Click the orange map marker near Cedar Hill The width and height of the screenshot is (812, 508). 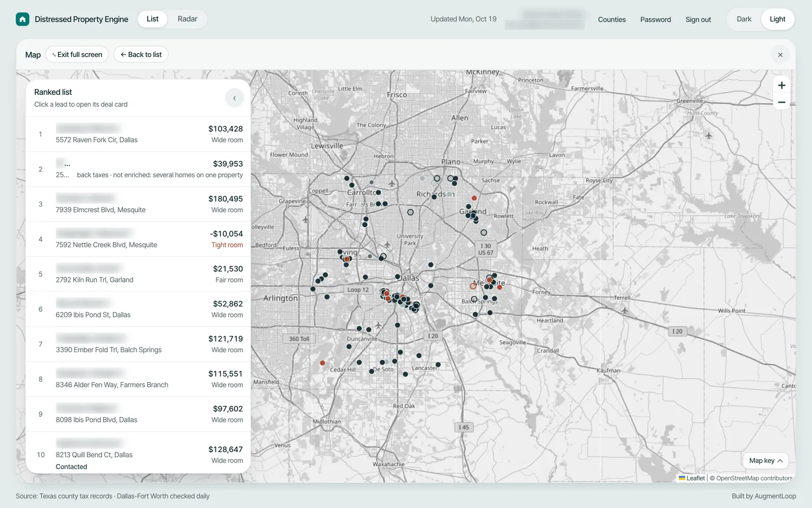click(x=323, y=363)
